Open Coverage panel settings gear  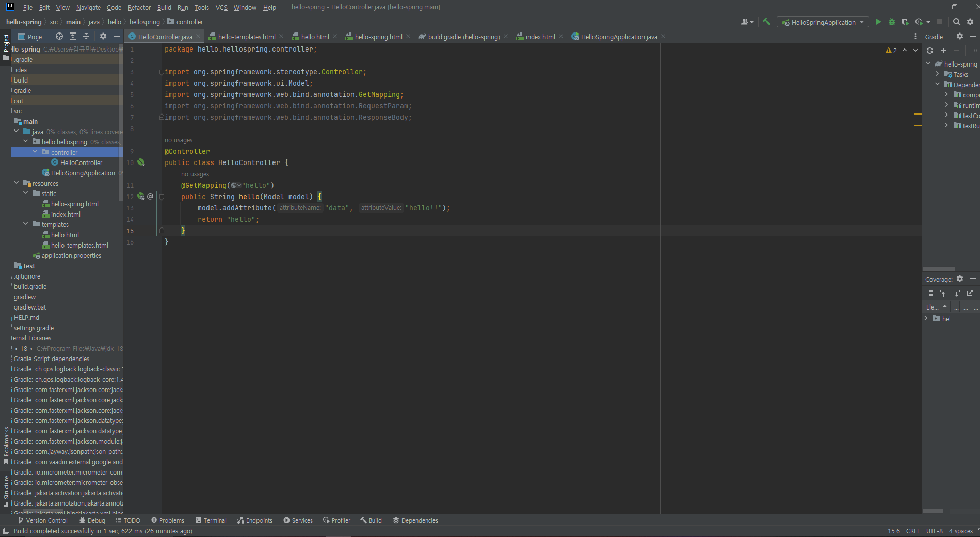[x=960, y=279]
